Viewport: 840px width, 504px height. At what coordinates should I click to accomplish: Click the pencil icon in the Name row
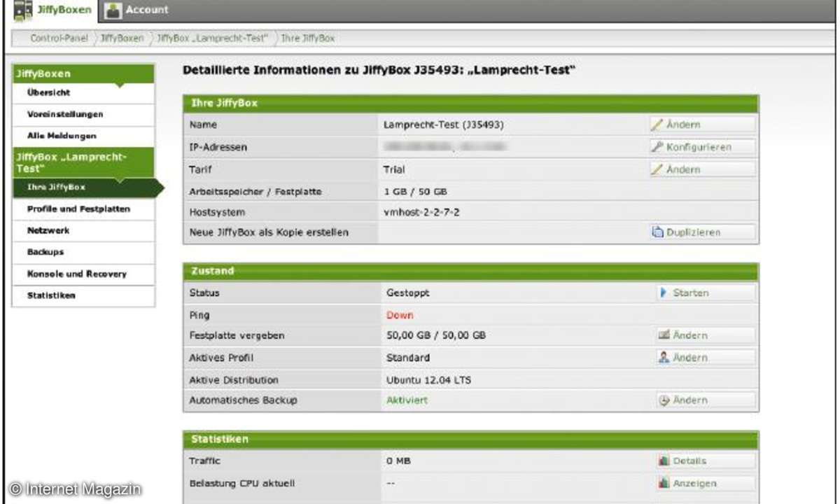(x=657, y=125)
